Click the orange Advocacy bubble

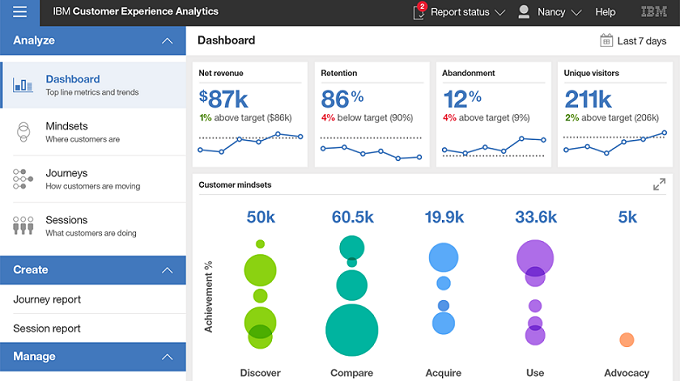tap(627, 340)
